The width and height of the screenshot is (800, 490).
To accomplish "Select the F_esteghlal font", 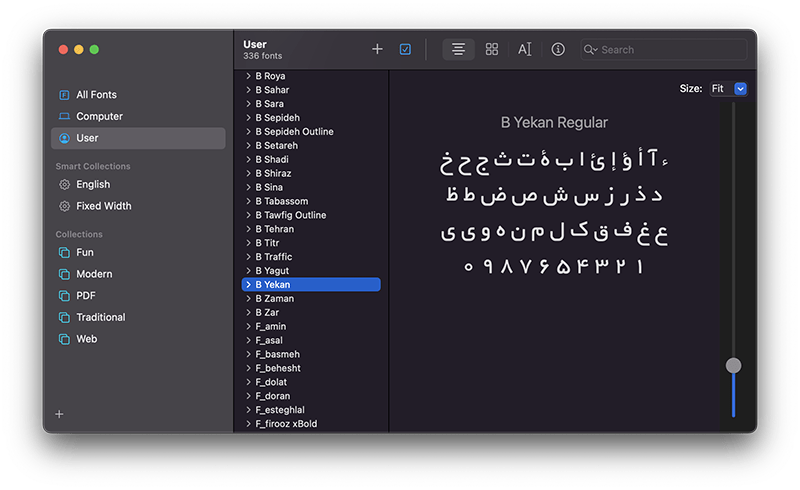I will pyautogui.click(x=280, y=410).
